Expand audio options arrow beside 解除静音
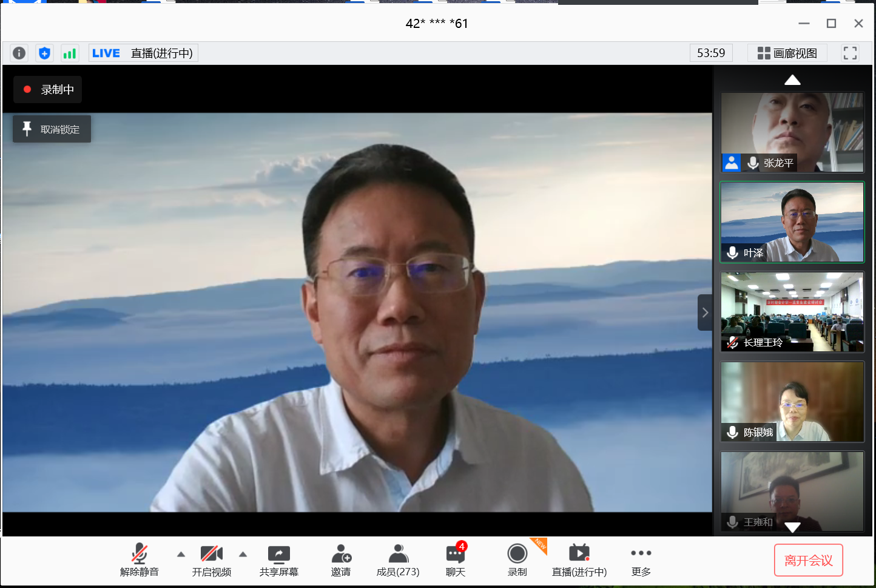876x588 pixels. (181, 554)
